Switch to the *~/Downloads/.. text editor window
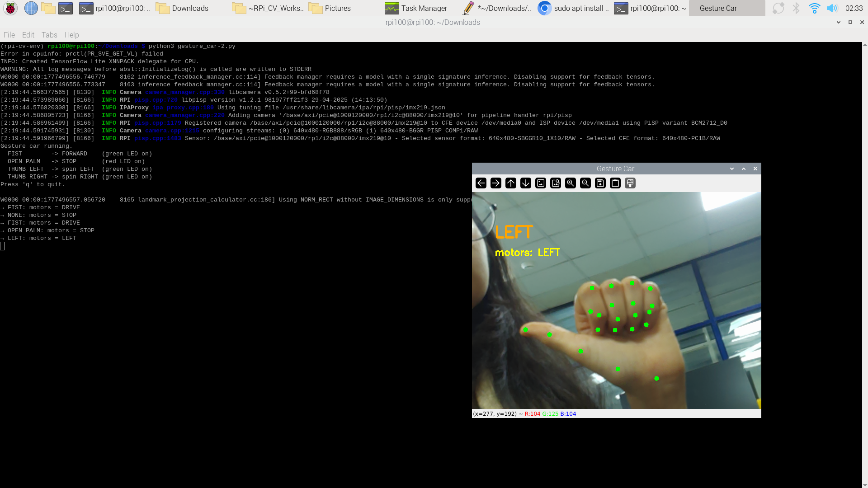868x488 pixels. [x=496, y=8]
